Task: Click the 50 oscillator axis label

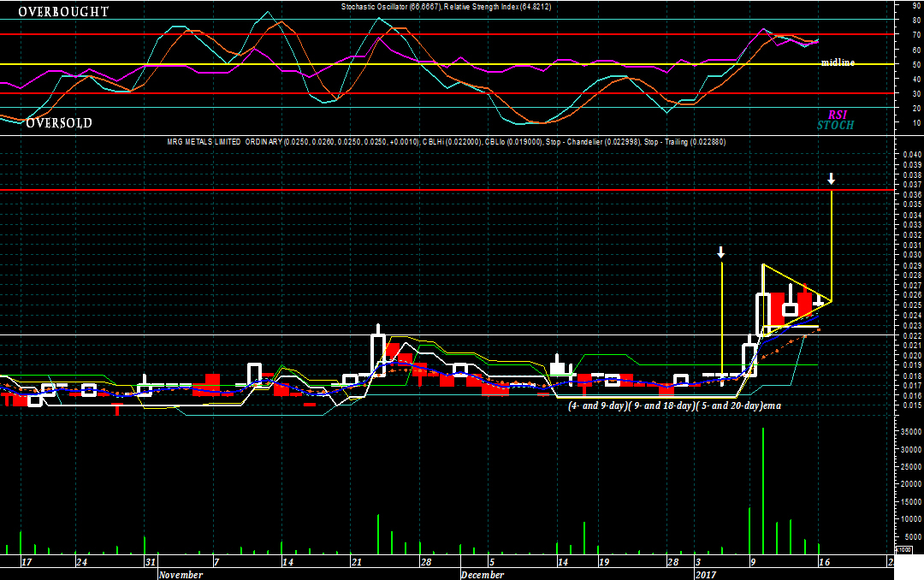Action: (916, 64)
